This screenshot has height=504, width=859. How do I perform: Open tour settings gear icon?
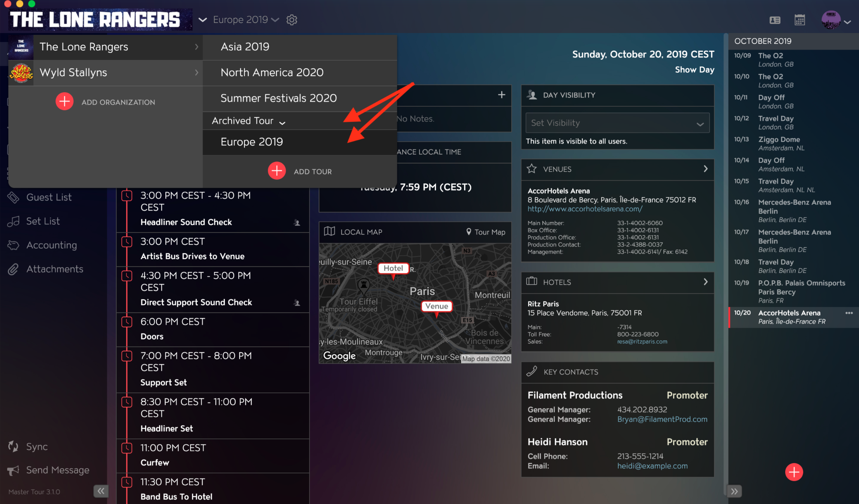pos(292,20)
